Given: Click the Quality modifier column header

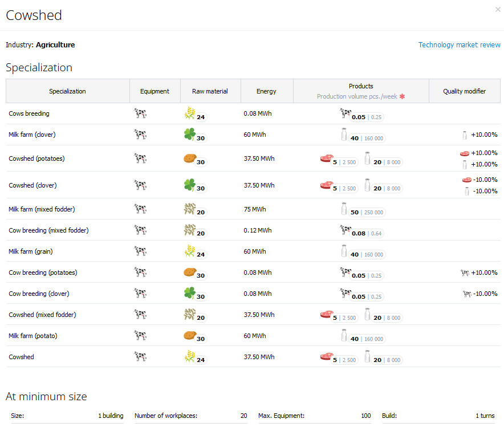Looking at the screenshot, I should point(465,91).
